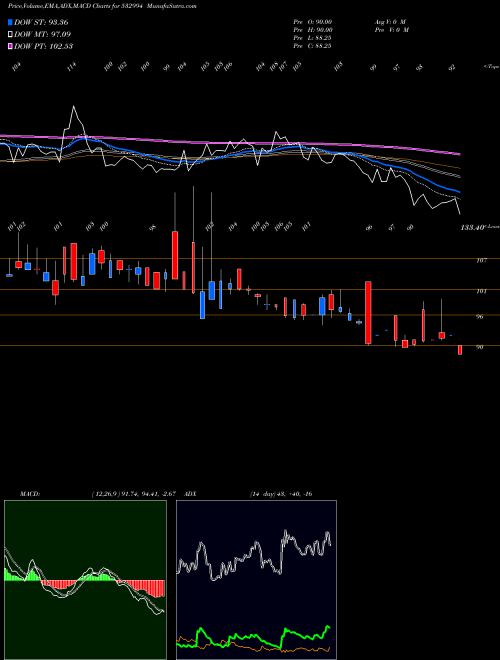Click the 96 price level label
The width and height of the screenshot is (500, 660).
pos(479,317)
